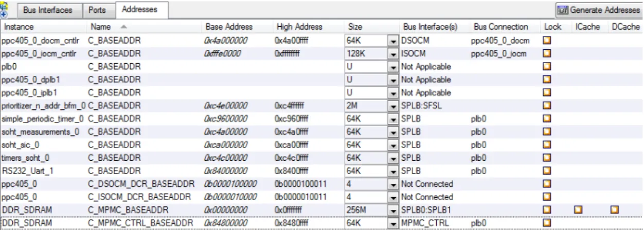The height and width of the screenshot is (230, 644).
Task: Open Size dropdown for RS232_Uart_1
Action: coord(393,170)
